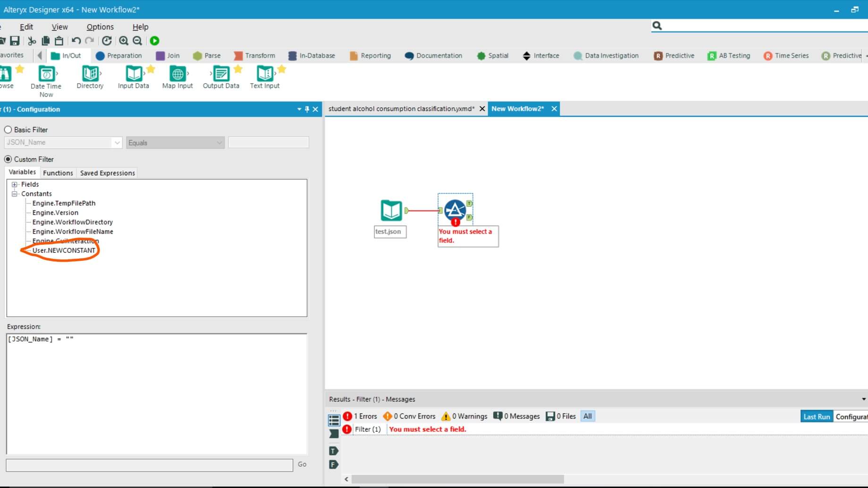The height and width of the screenshot is (488, 868).
Task: Zoom out of the canvas
Action: (137, 41)
